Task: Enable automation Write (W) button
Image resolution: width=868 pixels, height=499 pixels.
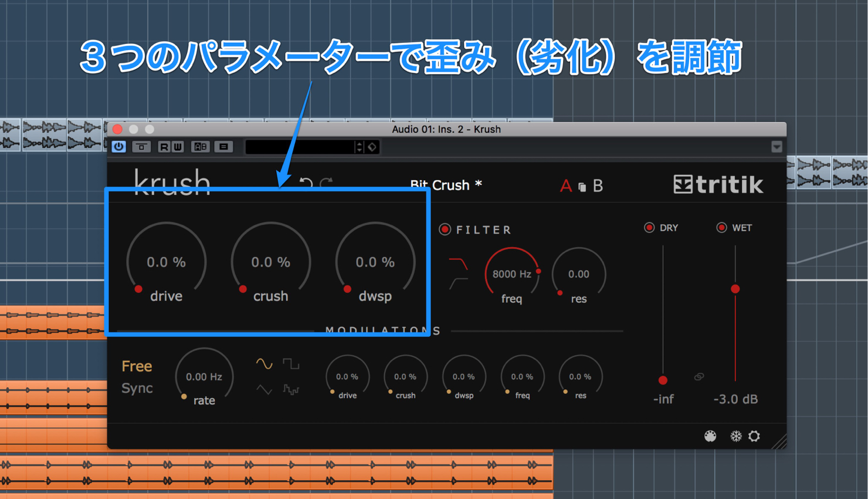Action: click(177, 147)
